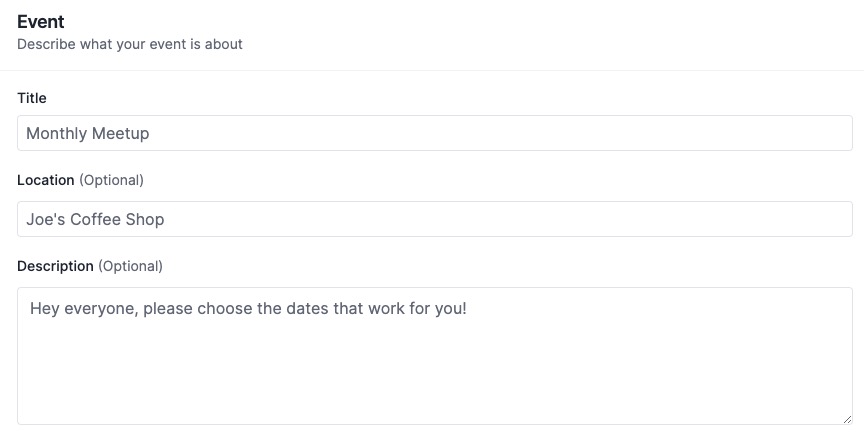The width and height of the screenshot is (864, 439).
Task: Click the word "Meetup" in Title field
Action: click(121, 133)
